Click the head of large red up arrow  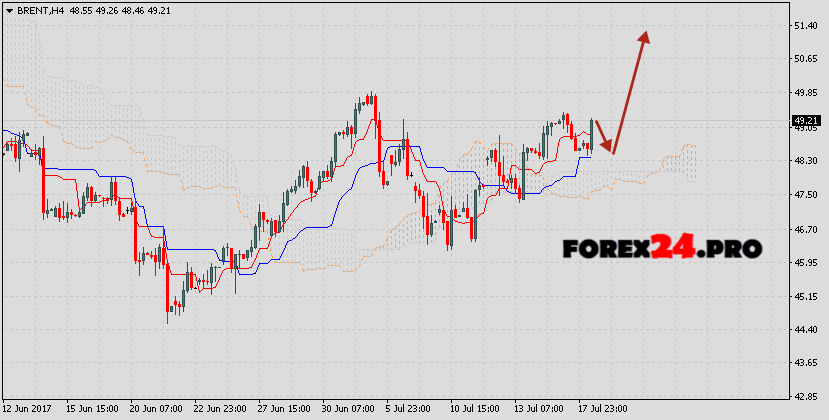pos(645,37)
